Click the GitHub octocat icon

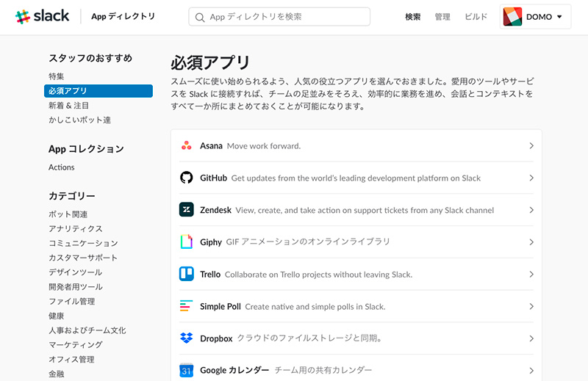pos(187,178)
